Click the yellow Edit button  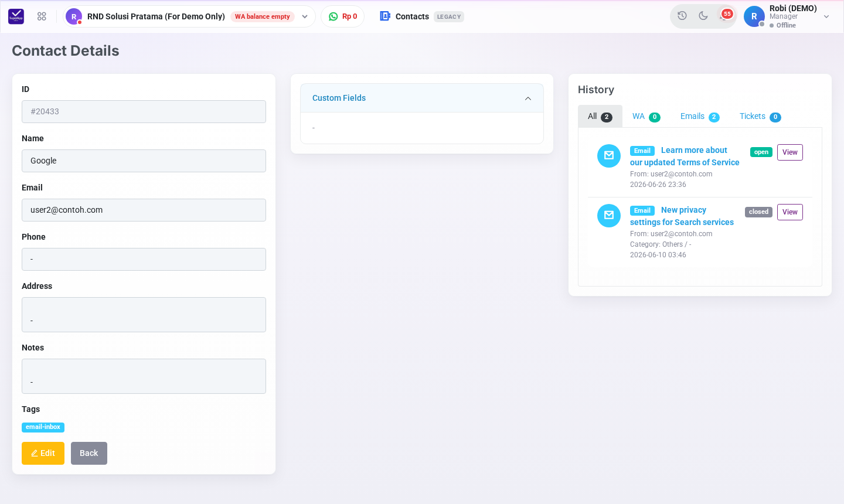(43, 453)
